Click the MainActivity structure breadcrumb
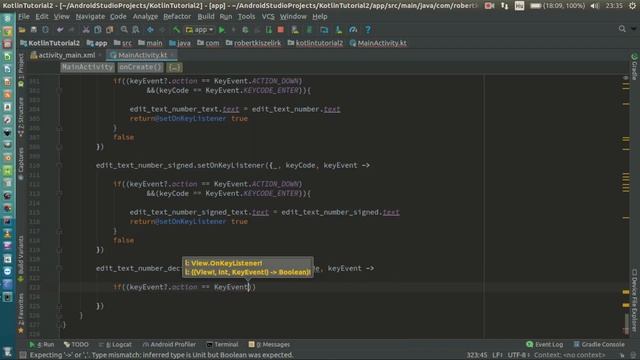The height and width of the screenshot is (360, 640). (x=87, y=67)
